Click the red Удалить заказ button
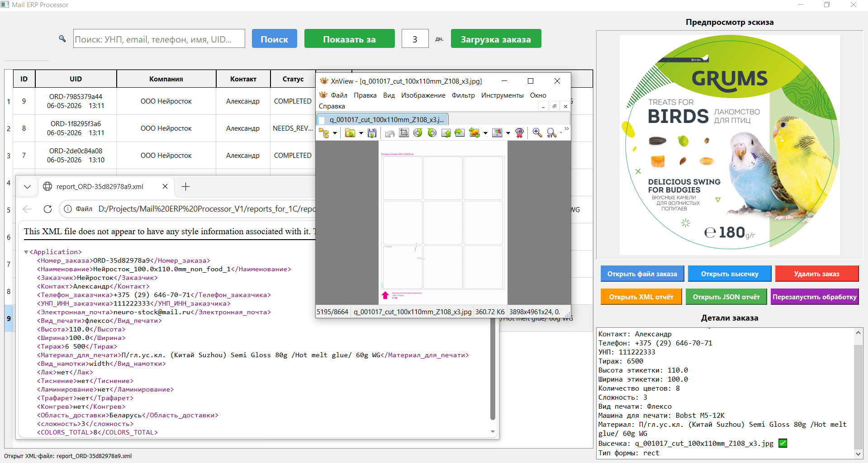868x463 pixels. [817, 274]
